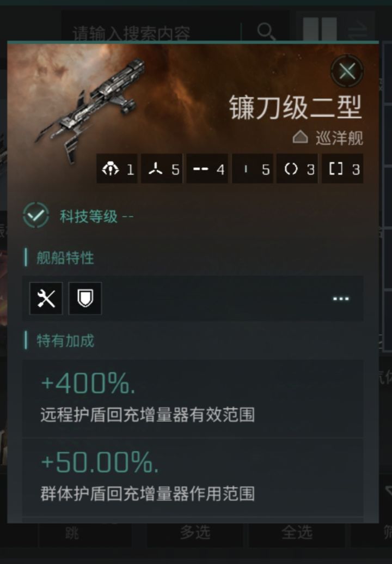Toggle the 科技等级 checkmark circle
Viewport: 392px width, 564px height.
tap(36, 215)
